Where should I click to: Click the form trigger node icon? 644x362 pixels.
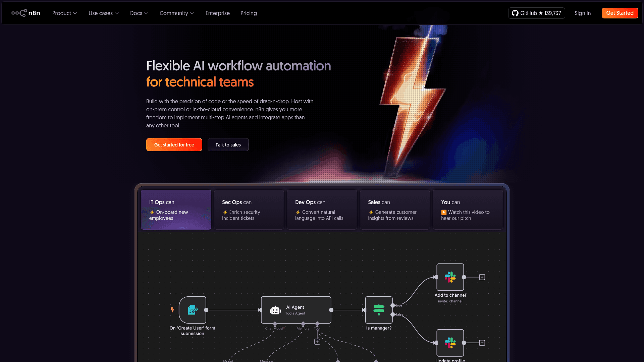[193, 310]
